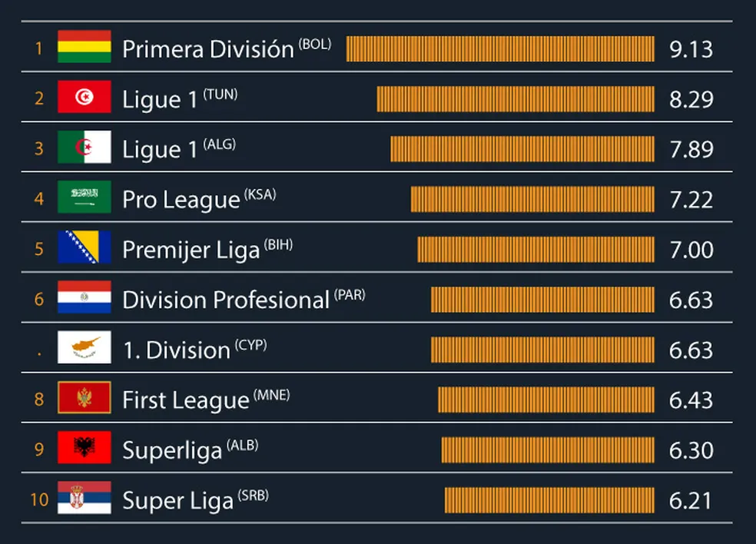Click the Montenegro flag icon
756x544 pixels.
85,398
